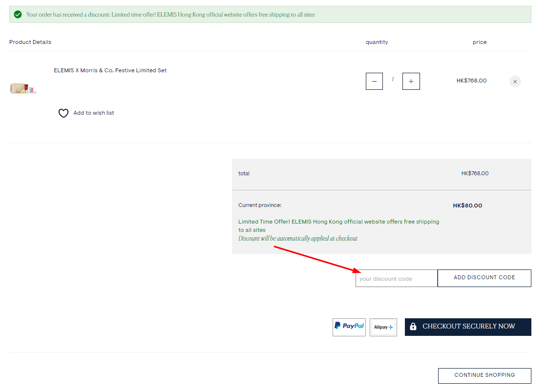Viewport: 547px width, 392px height.
Task: Increase quantity with the plus button
Action: (x=411, y=81)
